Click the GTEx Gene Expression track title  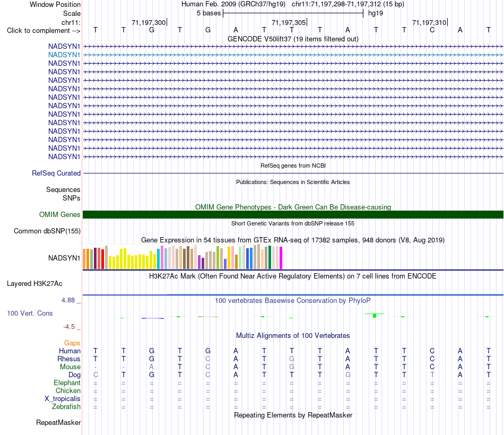293,240
